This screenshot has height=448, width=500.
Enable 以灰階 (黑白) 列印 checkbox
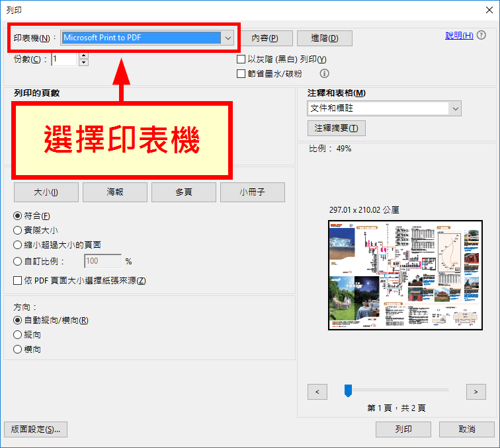(241, 59)
